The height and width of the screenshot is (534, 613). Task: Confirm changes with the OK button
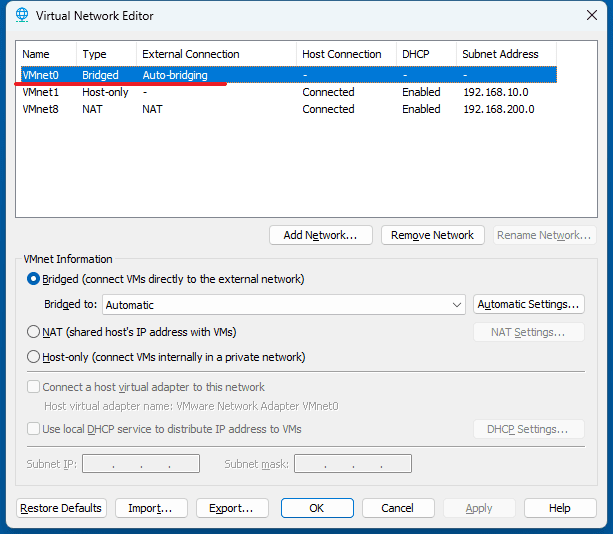317,508
